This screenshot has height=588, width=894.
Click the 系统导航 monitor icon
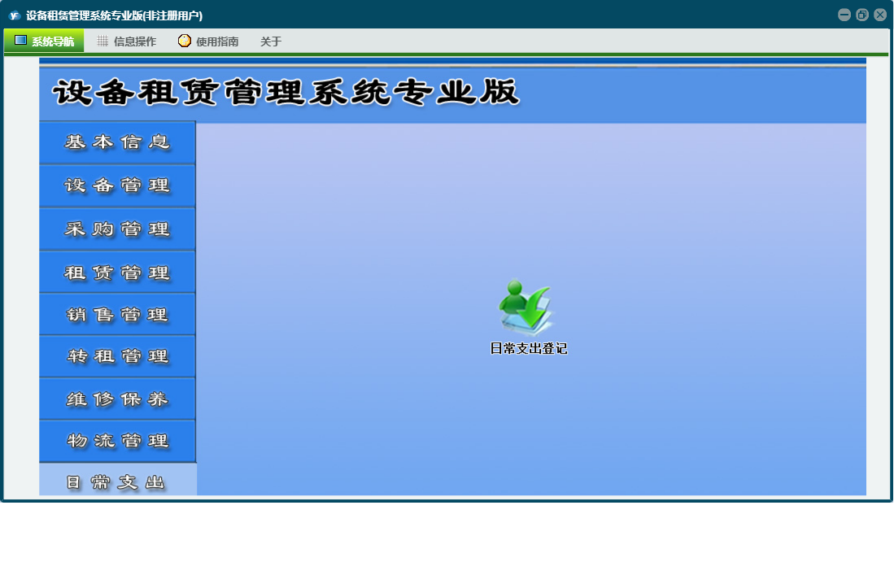pyautogui.click(x=20, y=41)
